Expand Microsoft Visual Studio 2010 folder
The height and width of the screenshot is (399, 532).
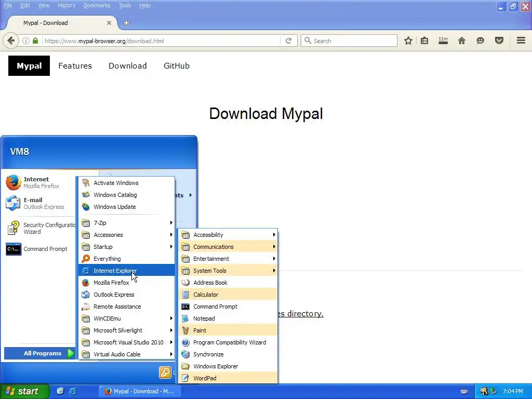127,342
